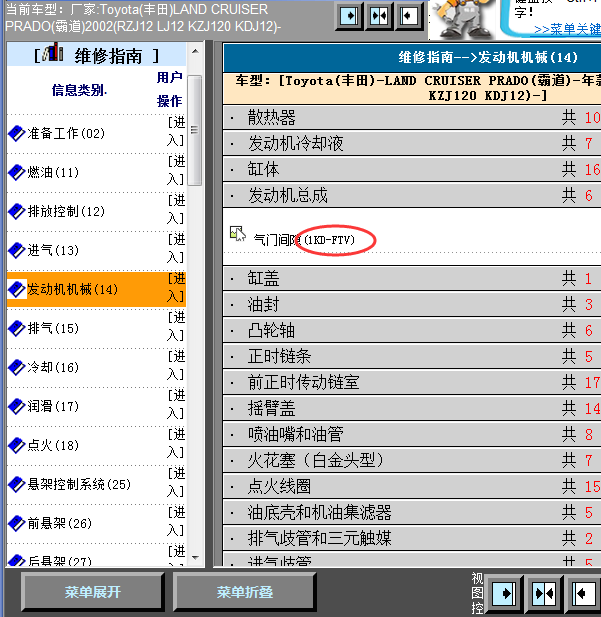Click the book icon beside 发动机机械(14)
601x617 pixels.
(x=17, y=289)
